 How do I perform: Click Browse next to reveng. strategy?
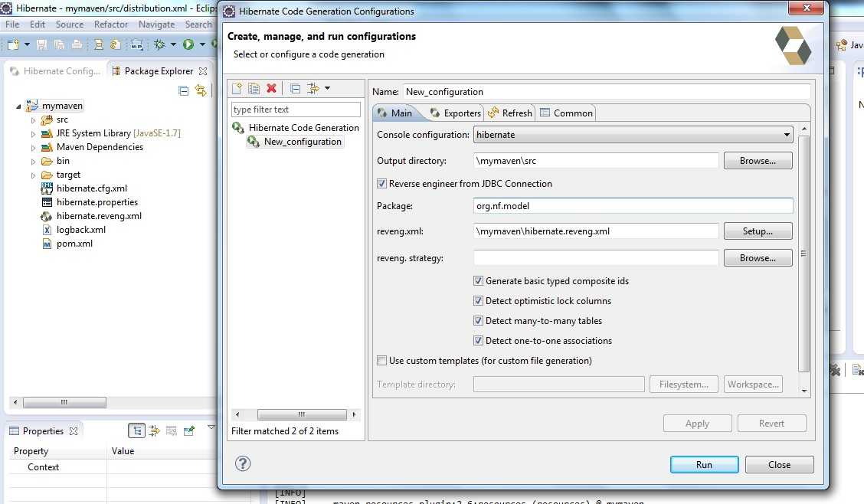tap(758, 258)
